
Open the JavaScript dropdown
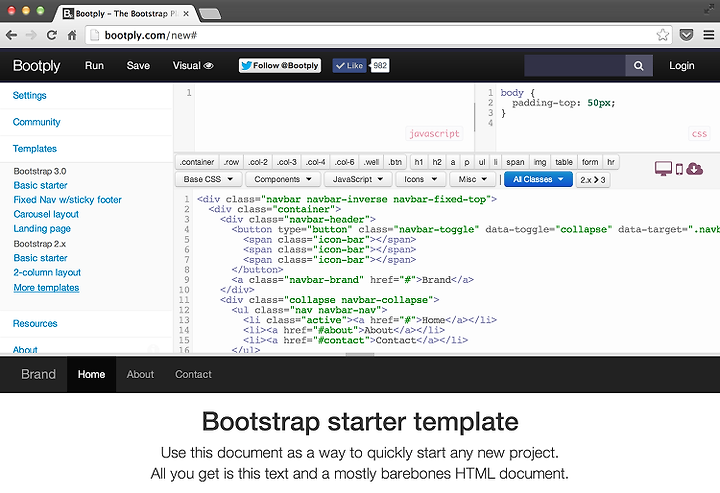358,179
